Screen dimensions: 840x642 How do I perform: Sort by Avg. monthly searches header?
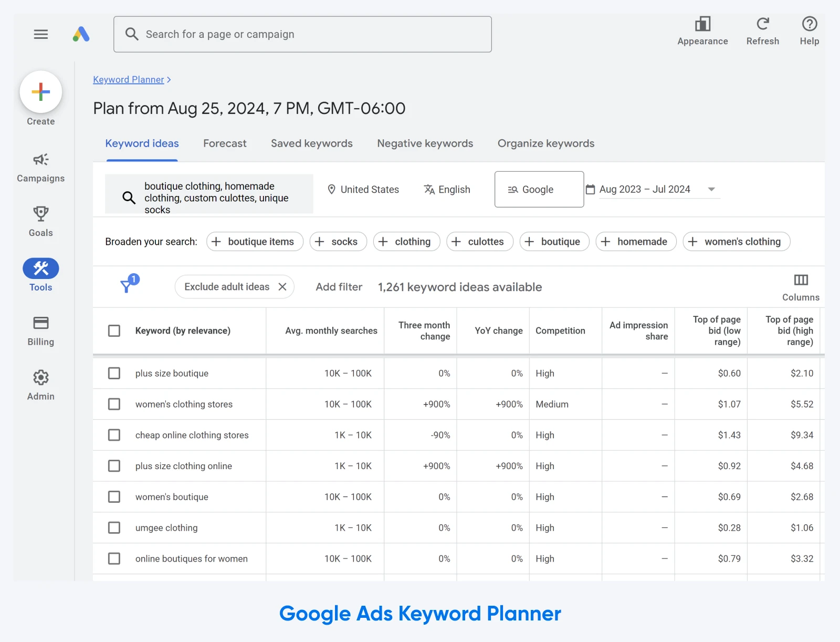tap(331, 330)
